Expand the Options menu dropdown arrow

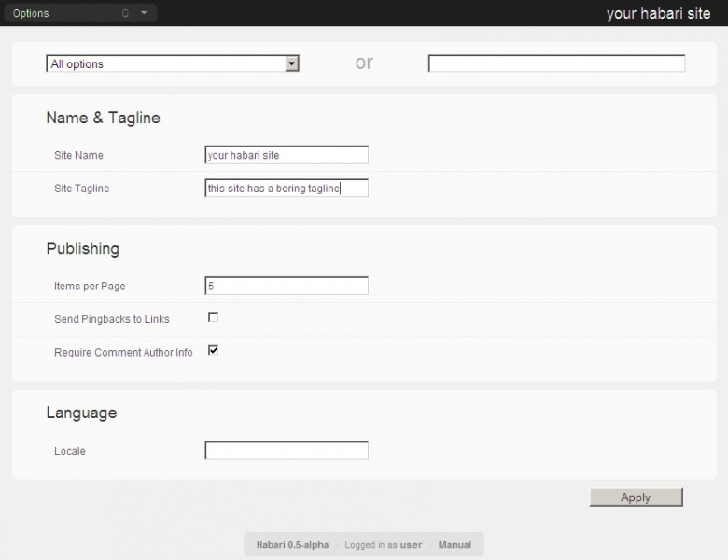[144, 12]
